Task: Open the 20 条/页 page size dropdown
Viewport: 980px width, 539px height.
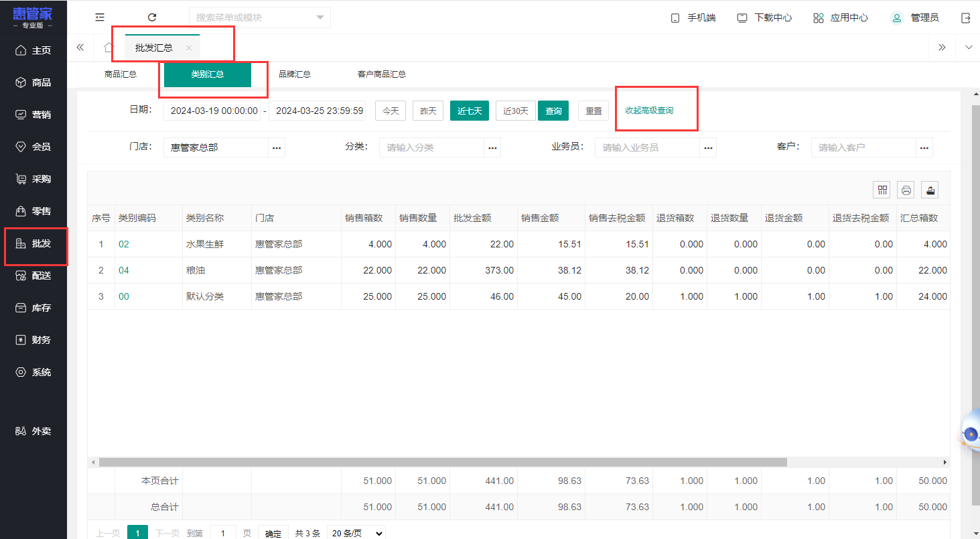Action: pos(356,534)
